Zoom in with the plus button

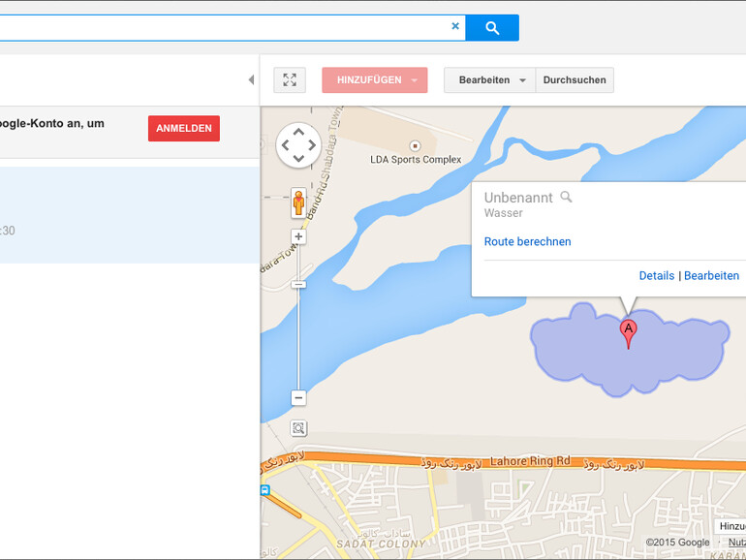(298, 236)
